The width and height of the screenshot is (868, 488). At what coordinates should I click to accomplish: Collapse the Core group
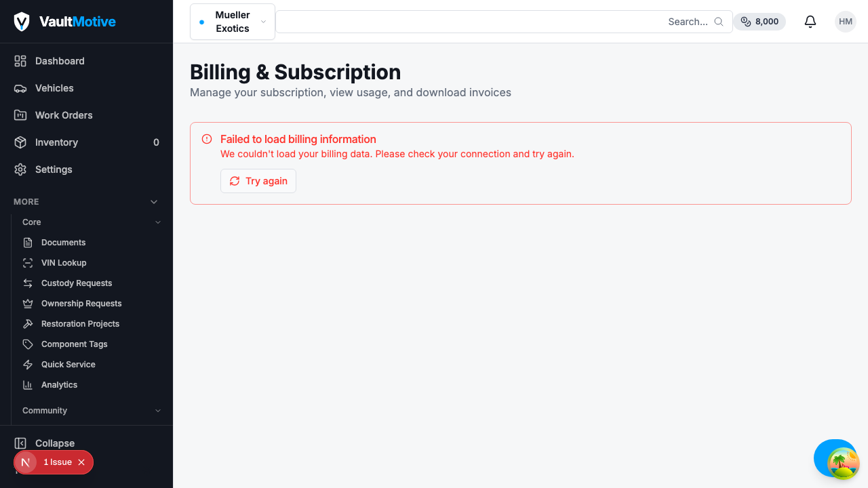(x=158, y=222)
